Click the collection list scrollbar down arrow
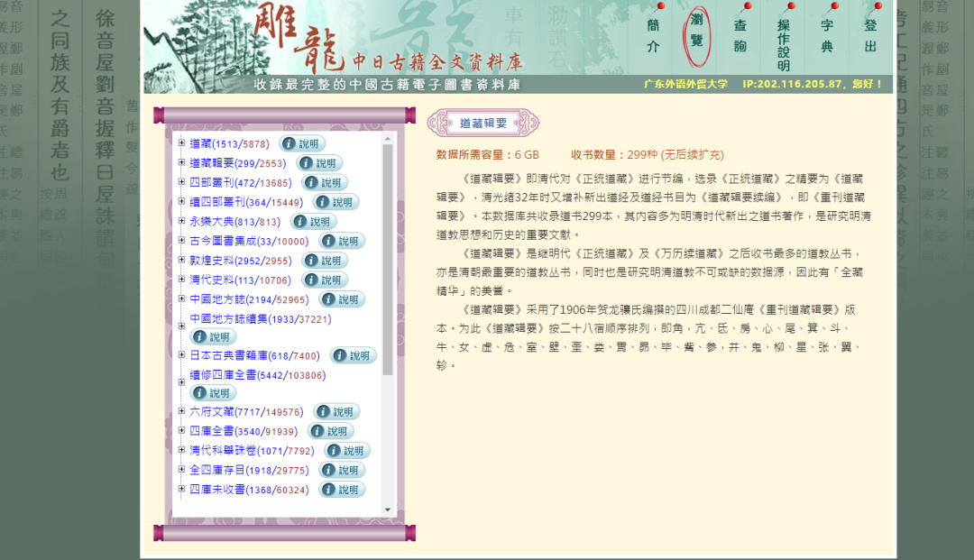The image size is (974, 560). click(x=389, y=510)
